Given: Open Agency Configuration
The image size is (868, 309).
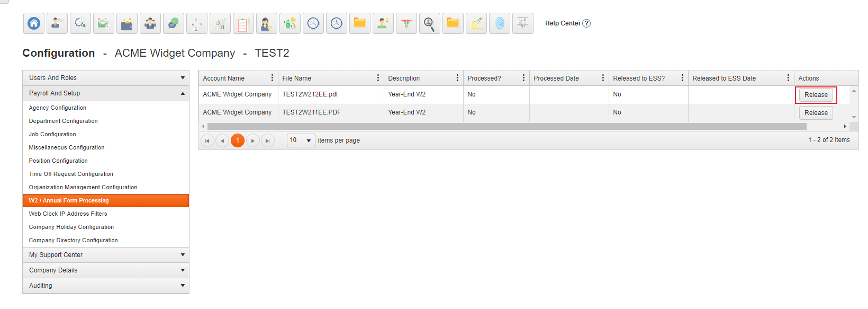Looking at the screenshot, I should [x=58, y=108].
